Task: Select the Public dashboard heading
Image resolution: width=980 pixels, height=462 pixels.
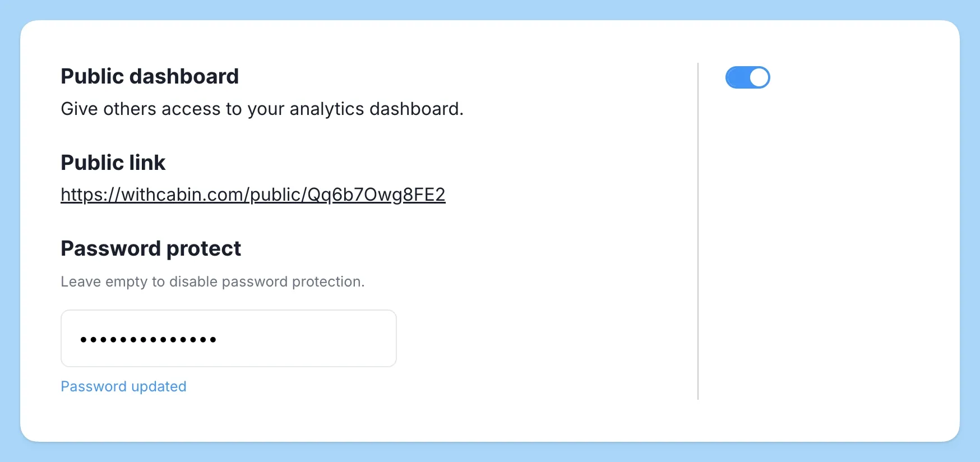Action: click(x=150, y=76)
